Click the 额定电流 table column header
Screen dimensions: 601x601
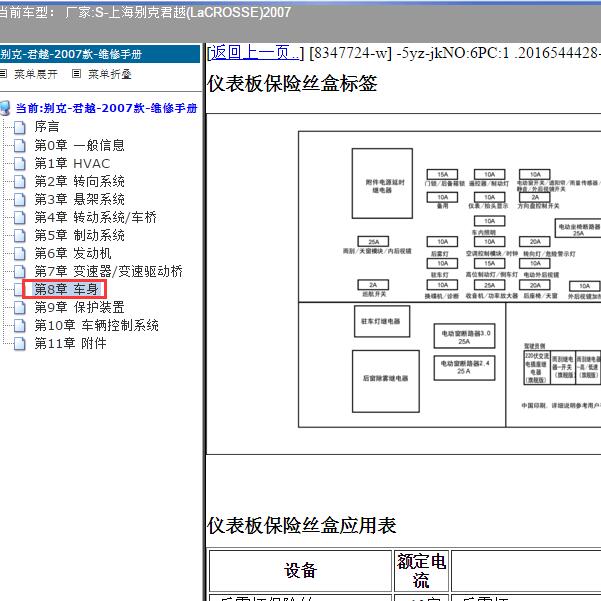[x=421, y=570]
